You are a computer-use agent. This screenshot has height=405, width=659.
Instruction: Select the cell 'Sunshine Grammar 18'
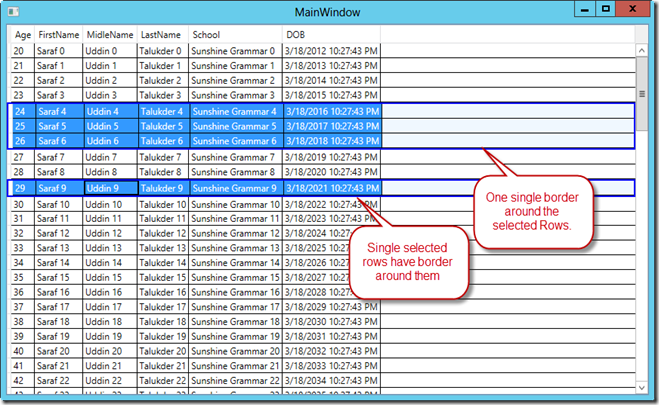point(235,321)
